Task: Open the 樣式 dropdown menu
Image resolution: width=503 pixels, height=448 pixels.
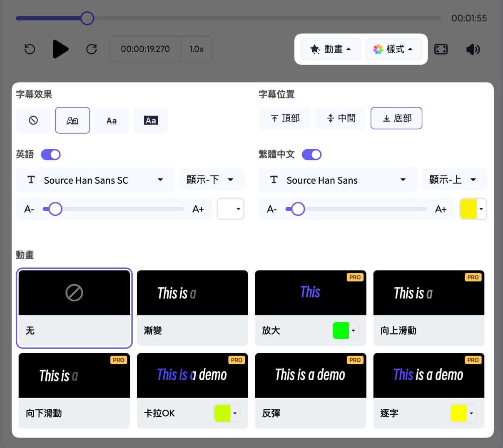Action: [x=393, y=49]
